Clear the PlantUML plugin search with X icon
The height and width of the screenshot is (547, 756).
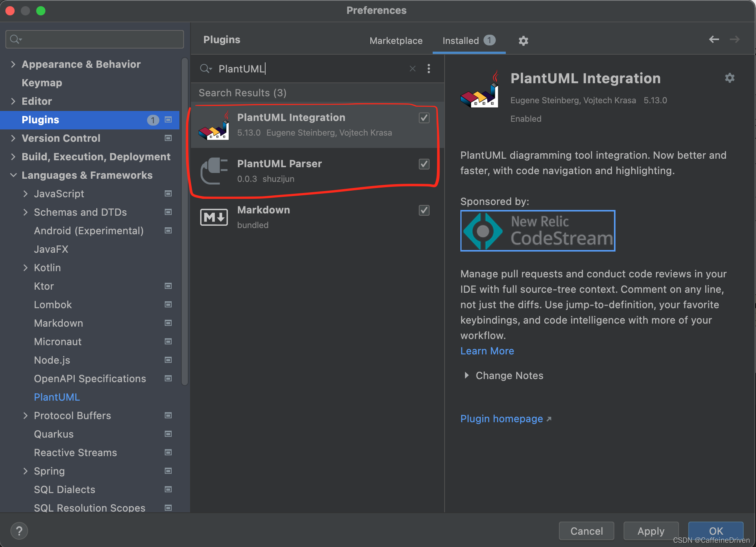[413, 69]
